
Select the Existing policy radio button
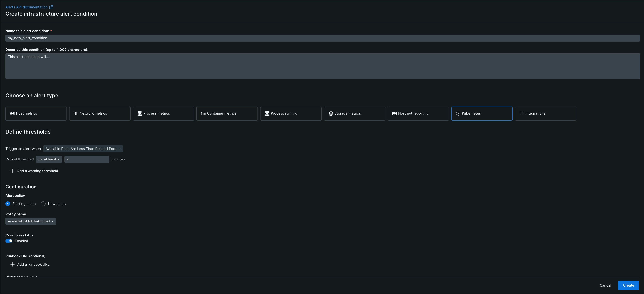[x=8, y=204]
